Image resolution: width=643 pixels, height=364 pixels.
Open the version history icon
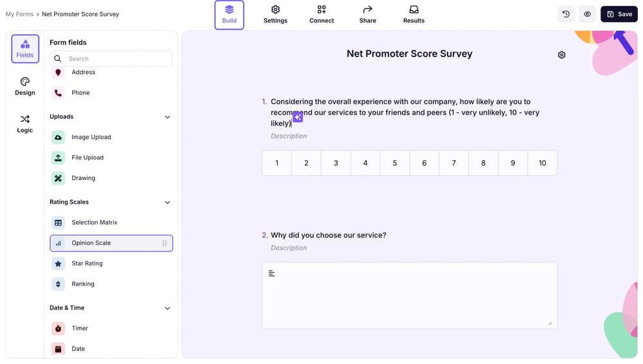pyautogui.click(x=566, y=14)
